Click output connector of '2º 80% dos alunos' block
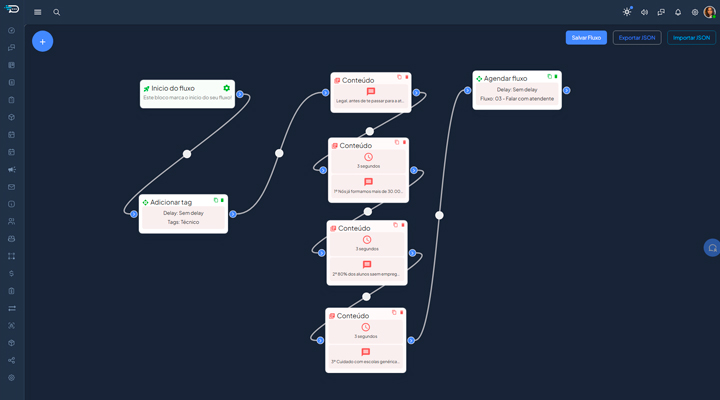The width and height of the screenshot is (720, 400). [x=412, y=253]
